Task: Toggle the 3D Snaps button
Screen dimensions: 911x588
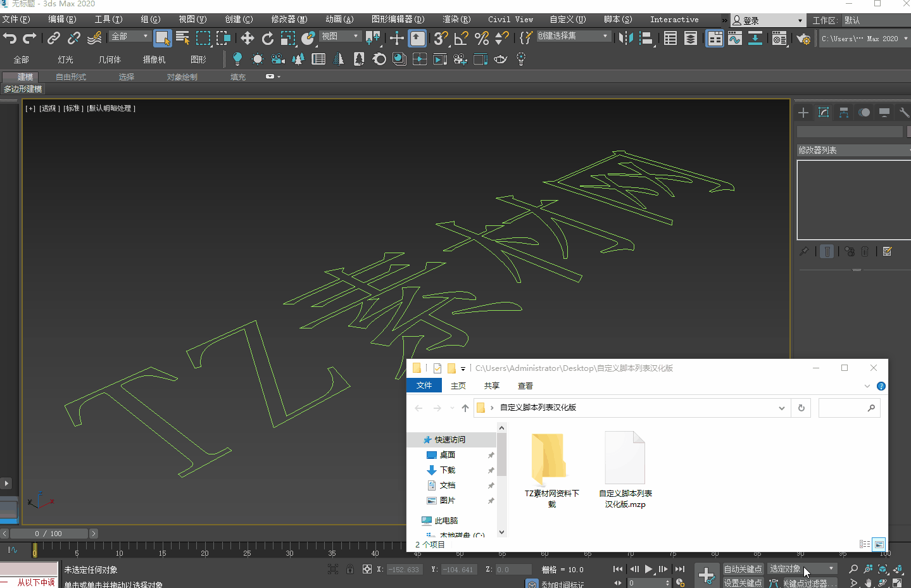Action: click(x=441, y=39)
